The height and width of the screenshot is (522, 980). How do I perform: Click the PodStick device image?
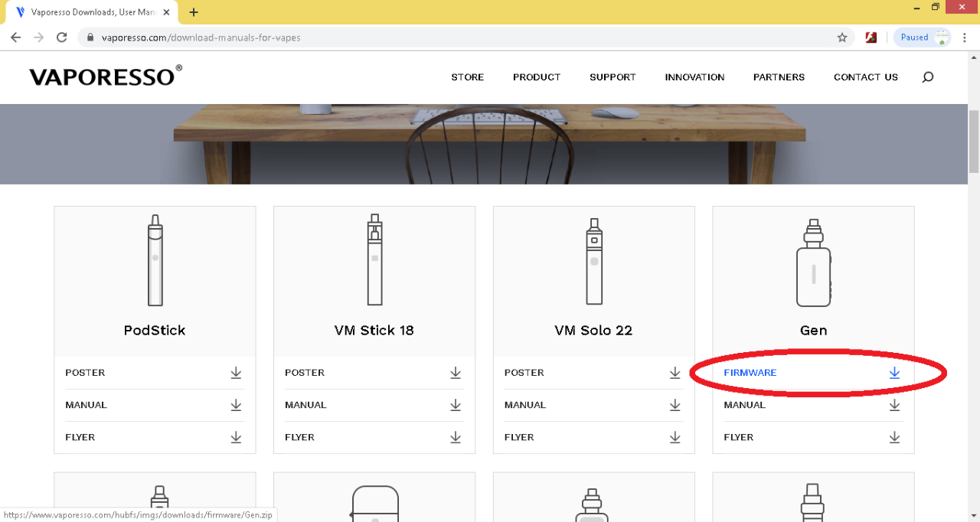[155, 260]
